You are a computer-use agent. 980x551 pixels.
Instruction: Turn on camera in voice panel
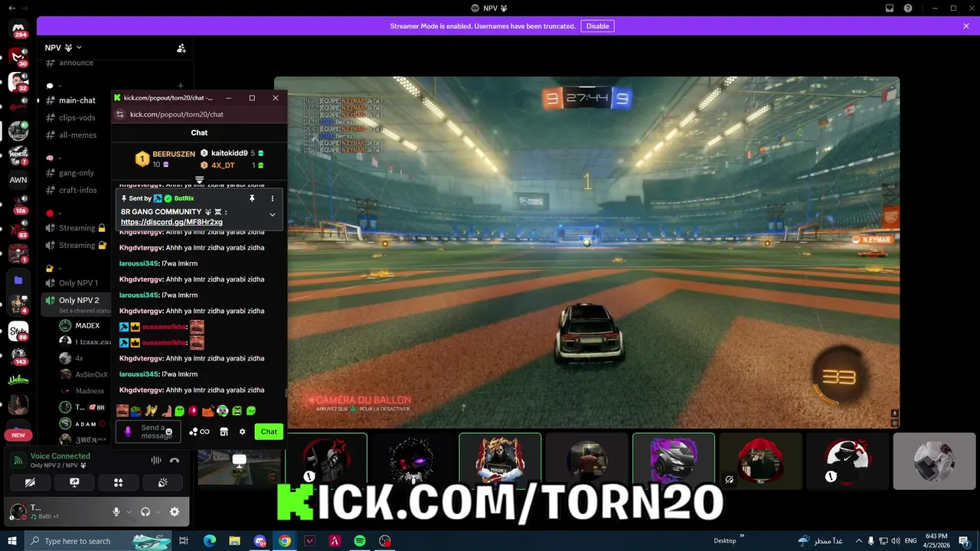30,483
